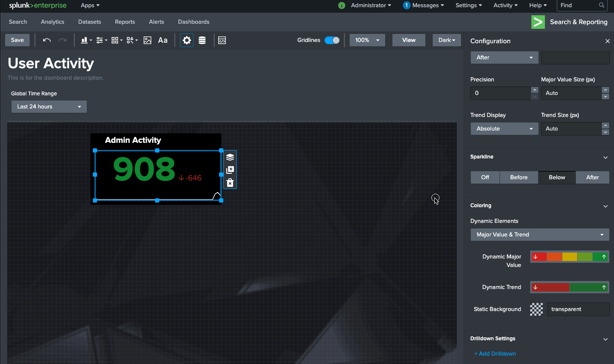Expand the Dynamic Elements dropdown
This screenshot has width=614, height=364.
pyautogui.click(x=539, y=235)
